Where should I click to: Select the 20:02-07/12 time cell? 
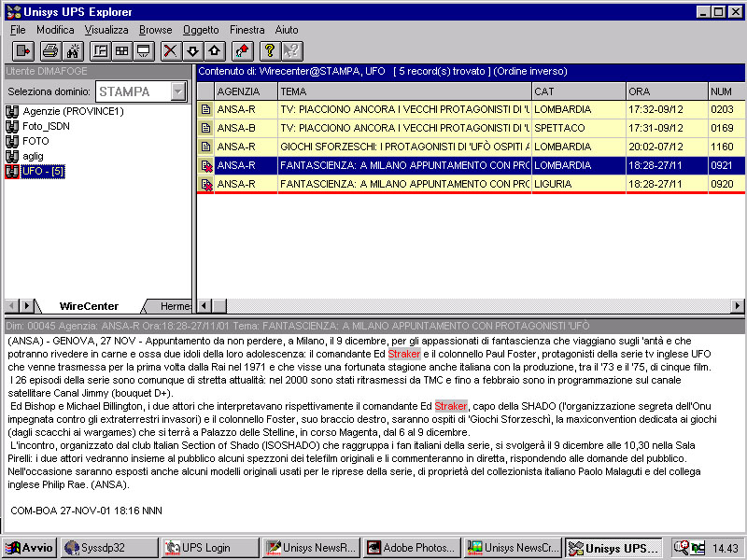click(x=667, y=147)
